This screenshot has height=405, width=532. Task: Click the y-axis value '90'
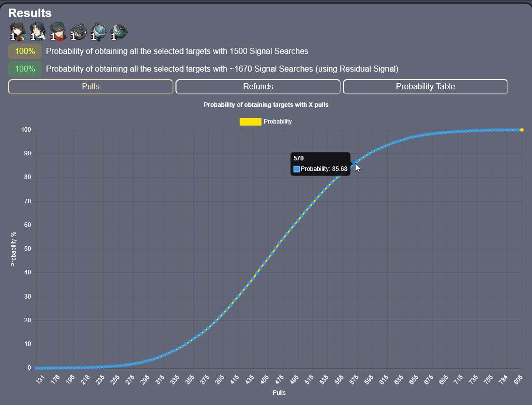coord(26,153)
